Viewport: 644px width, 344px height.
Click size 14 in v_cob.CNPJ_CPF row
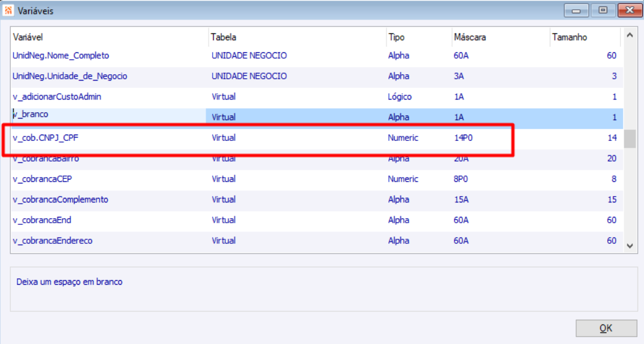pos(612,138)
